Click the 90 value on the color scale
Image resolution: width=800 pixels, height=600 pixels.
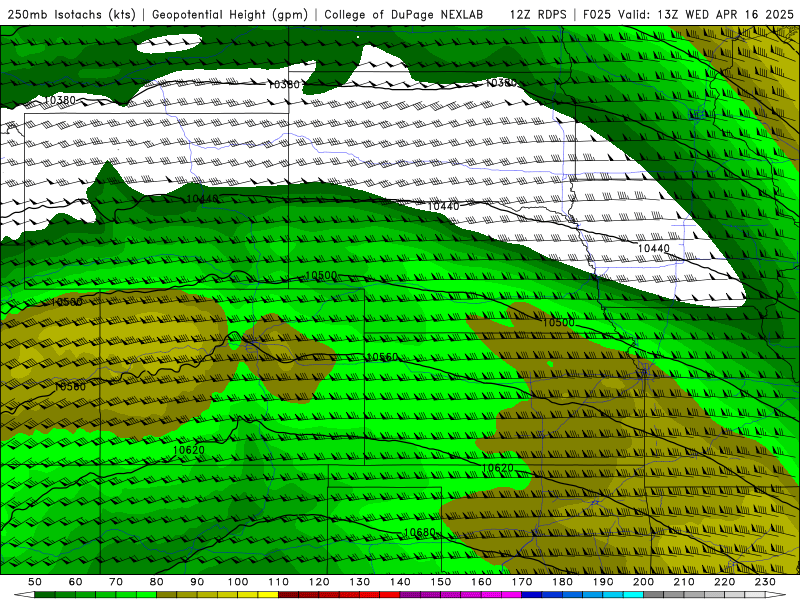point(197,582)
